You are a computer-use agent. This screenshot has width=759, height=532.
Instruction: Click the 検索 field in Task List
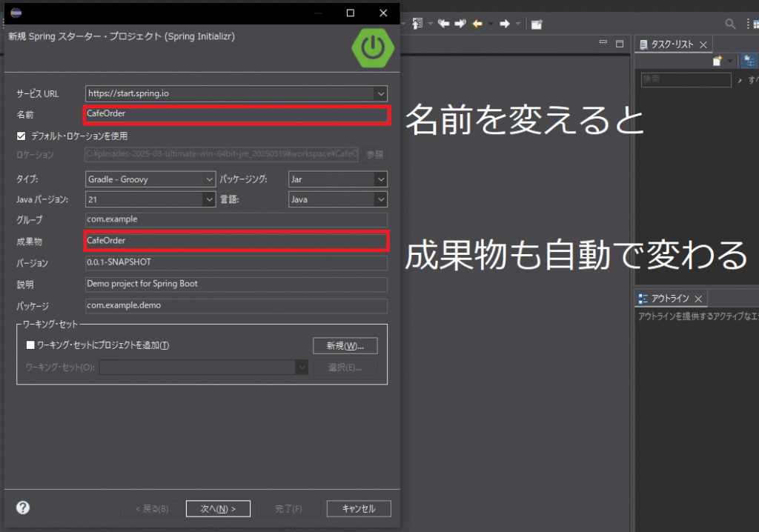(x=686, y=79)
